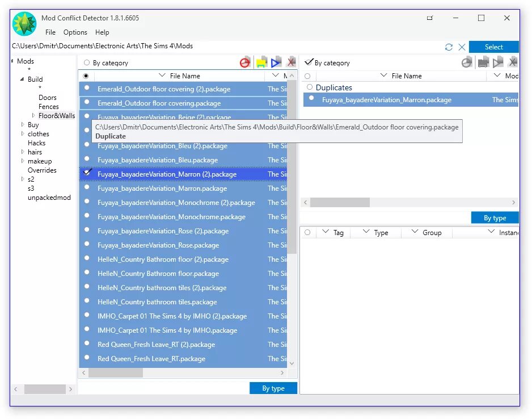Click the By type button in right panel
Image resolution: width=532 pixels, height=419 pixels.
(x=495, y=217)
